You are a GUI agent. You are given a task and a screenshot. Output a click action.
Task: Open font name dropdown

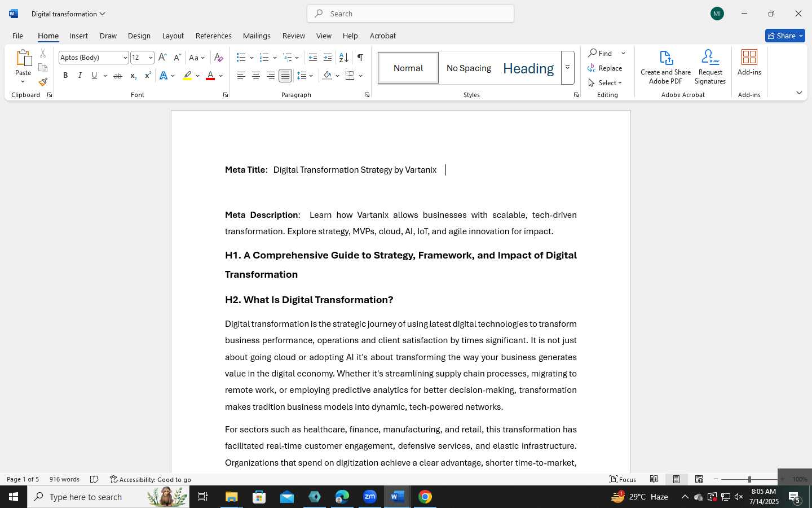point(125,58)
